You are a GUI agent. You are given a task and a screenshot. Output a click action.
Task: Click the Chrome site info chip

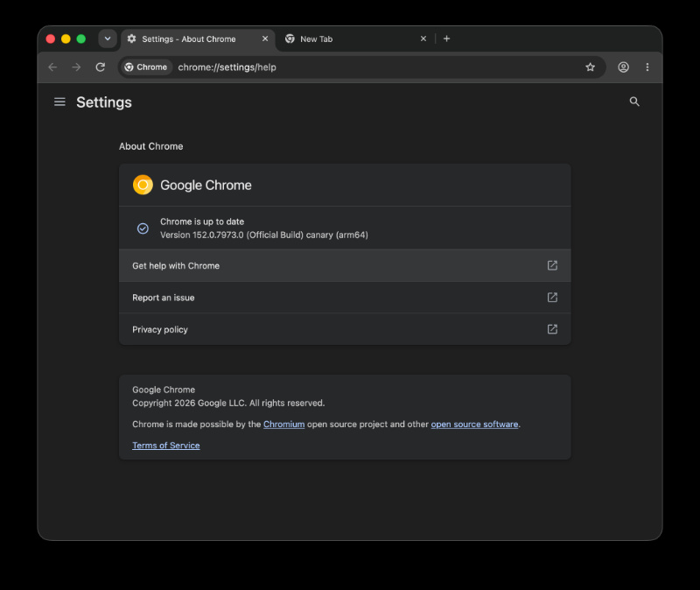[146, 67]
